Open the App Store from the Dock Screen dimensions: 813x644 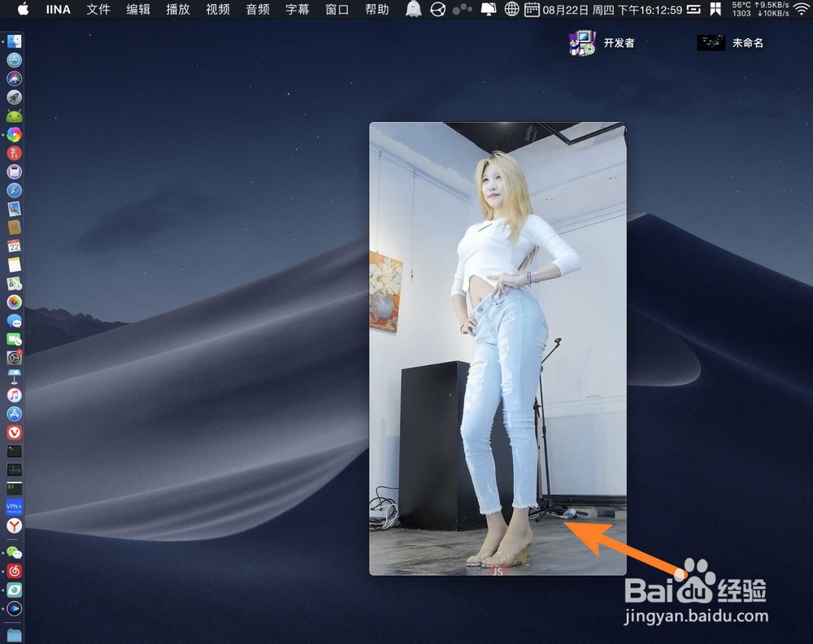coord(14,414)
